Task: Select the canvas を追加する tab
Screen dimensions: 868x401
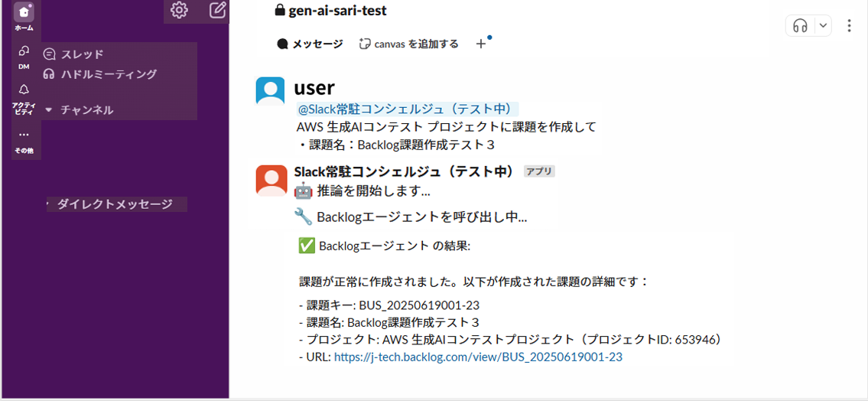Action: pyautogui.click(x=408, y=44)
